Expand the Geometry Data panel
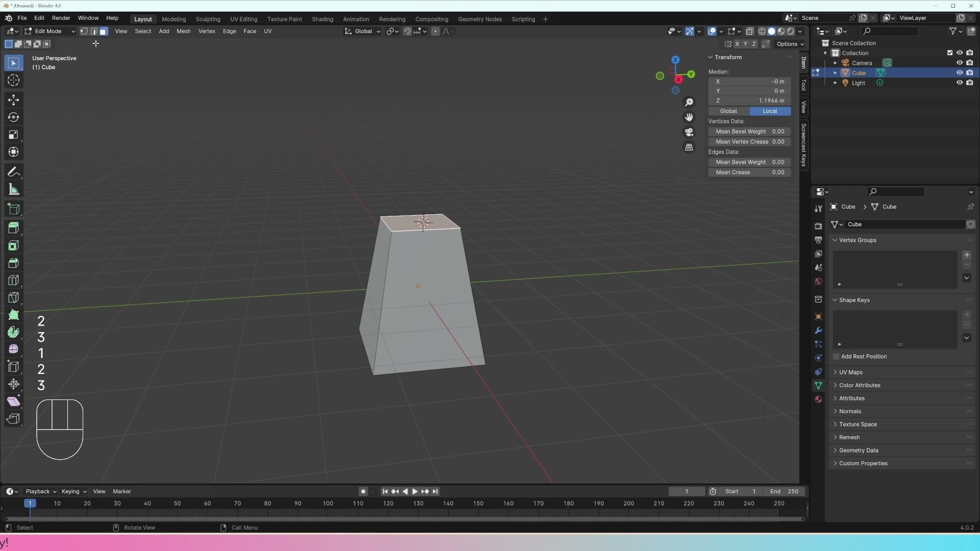The width and height of the screenshot is (980, 551). click(859, 450)
